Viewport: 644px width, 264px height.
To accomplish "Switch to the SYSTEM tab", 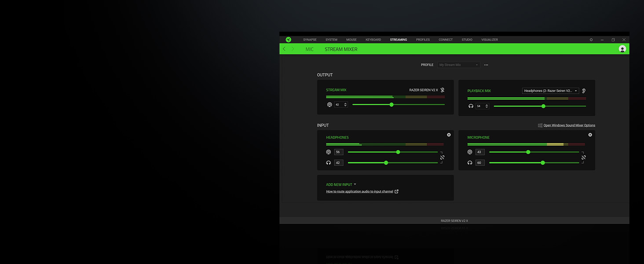I will coord(331,40).
